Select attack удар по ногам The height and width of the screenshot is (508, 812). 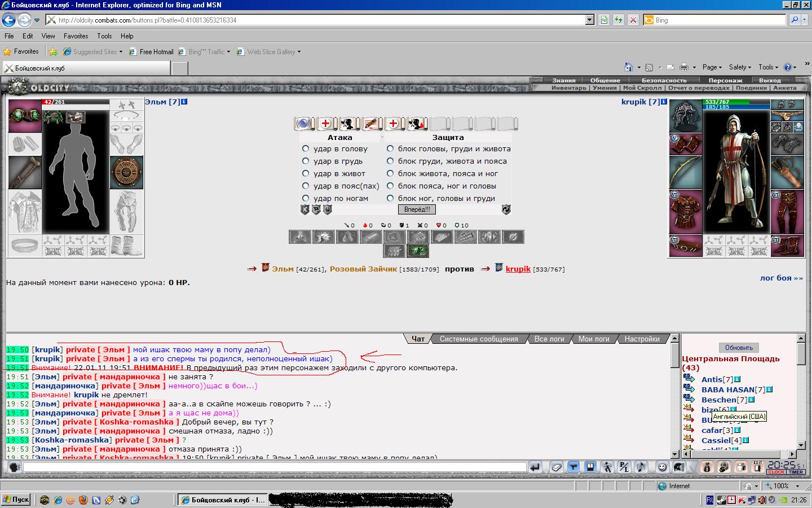tap(306, 198)
